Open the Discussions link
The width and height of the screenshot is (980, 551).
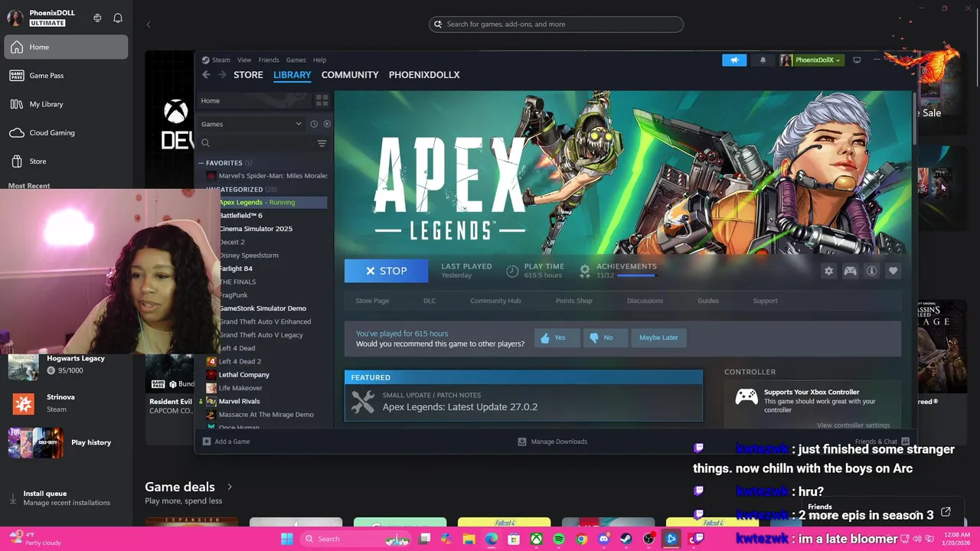[x=645, y=301]
